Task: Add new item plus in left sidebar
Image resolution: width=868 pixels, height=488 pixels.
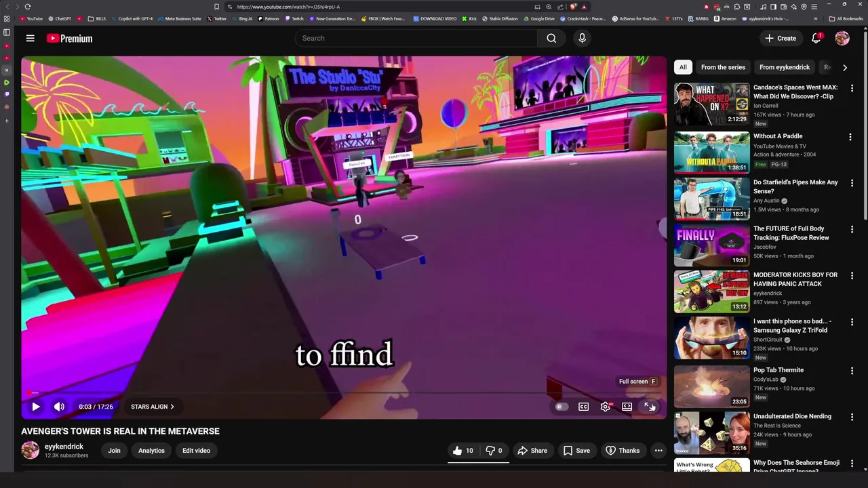Action: (7, 121)
